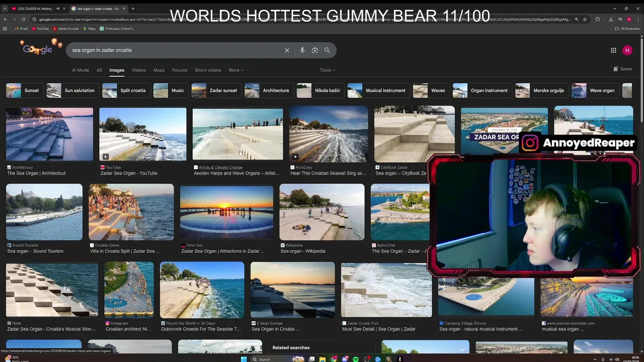Open the Adobe Acrobat bookmark
Screen dimensions: 644x362
[x=66, y=29]
